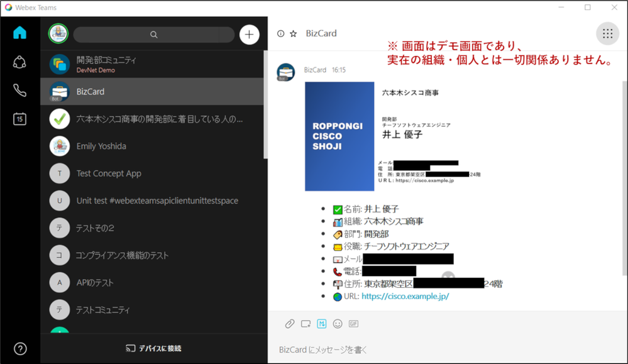Open the Home spaces tab
The image size is (628, 364).
[x=19, y=33]
